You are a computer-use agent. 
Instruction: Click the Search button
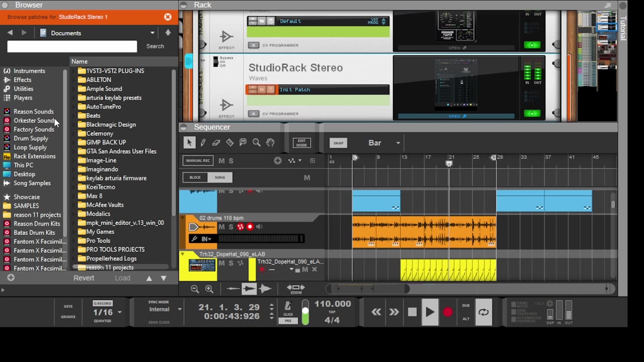(155, 46)
